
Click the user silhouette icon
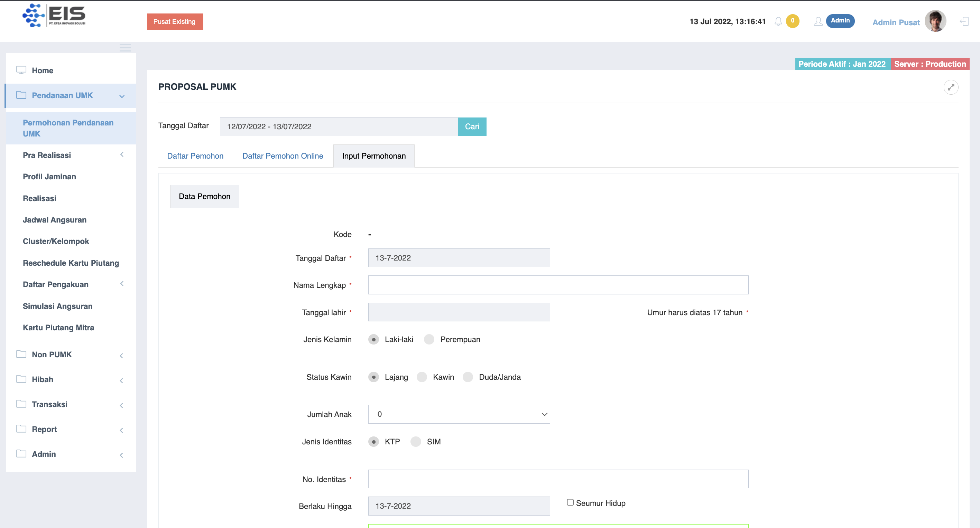(x=818, y=21)
